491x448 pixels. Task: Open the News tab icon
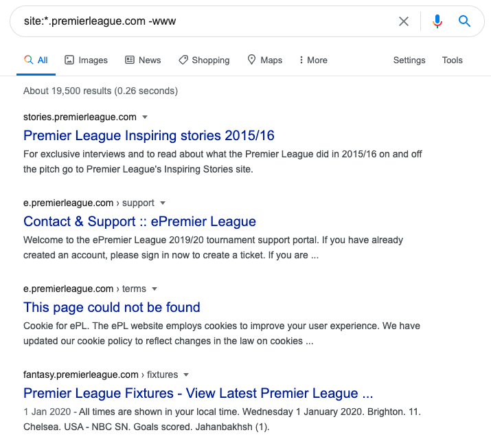(x=130, y=60)
